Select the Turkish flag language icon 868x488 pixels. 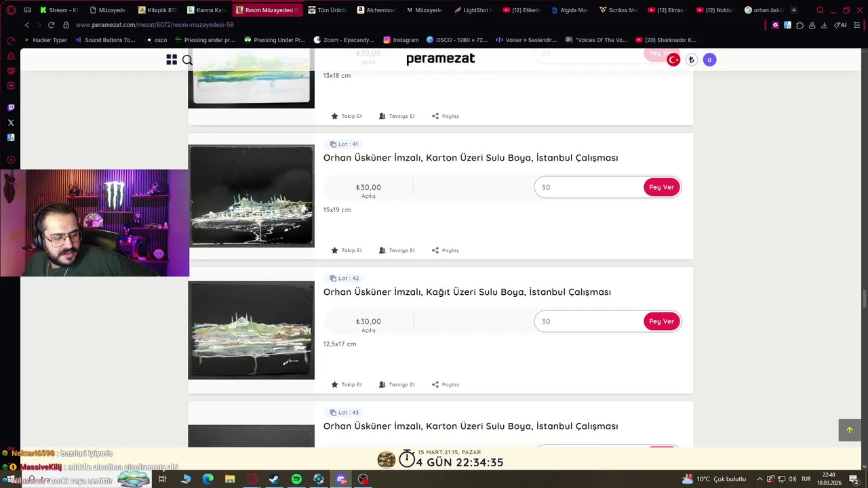[673, 60]
